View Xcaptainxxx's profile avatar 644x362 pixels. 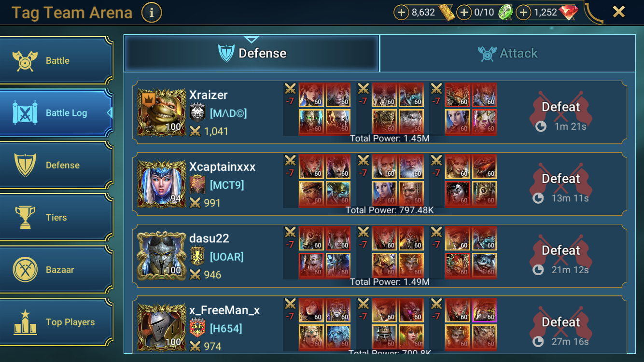162,184
